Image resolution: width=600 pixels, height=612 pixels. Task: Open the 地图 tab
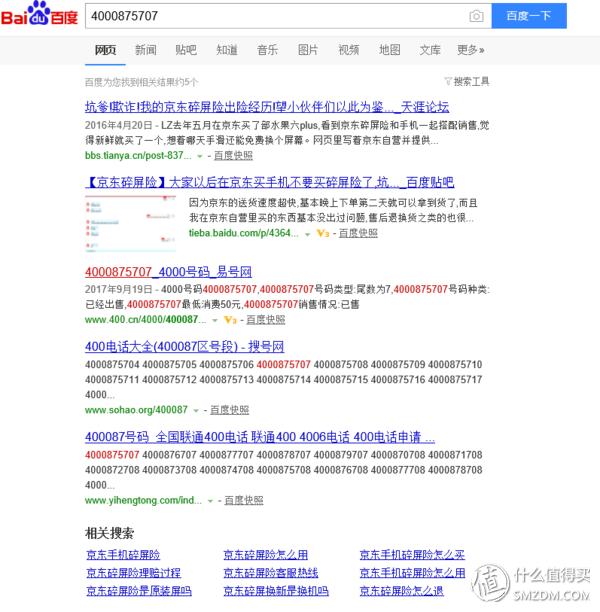(390, 50)
